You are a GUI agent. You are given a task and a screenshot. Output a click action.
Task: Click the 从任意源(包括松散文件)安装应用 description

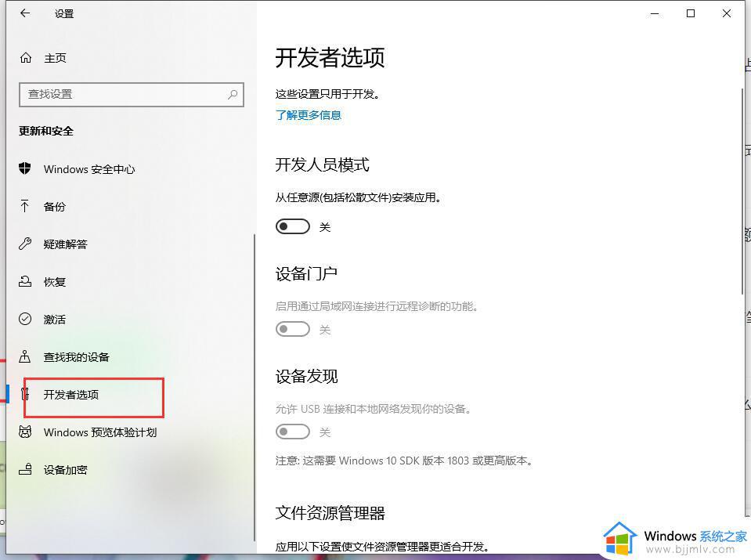358,197
